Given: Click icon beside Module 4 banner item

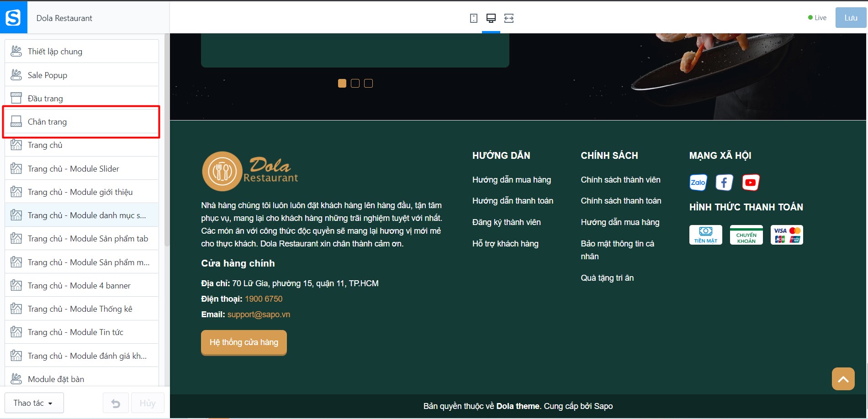Looking at the screenshot, I should coord(16,285).
